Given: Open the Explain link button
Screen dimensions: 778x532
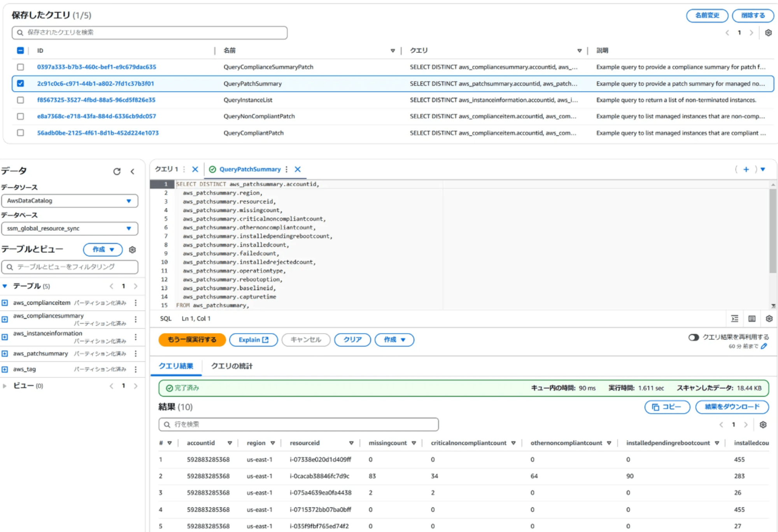Looking at the screenshot, I should 254,339.
